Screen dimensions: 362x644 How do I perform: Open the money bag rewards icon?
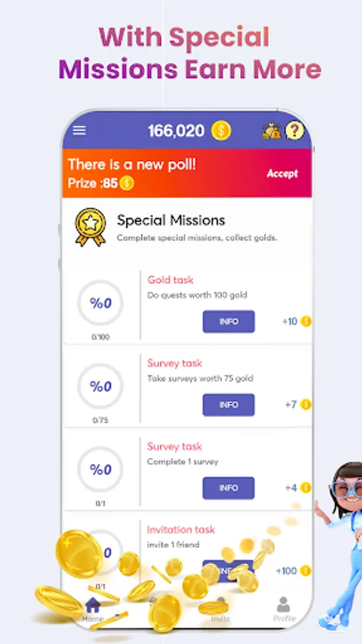click(272, 131)
